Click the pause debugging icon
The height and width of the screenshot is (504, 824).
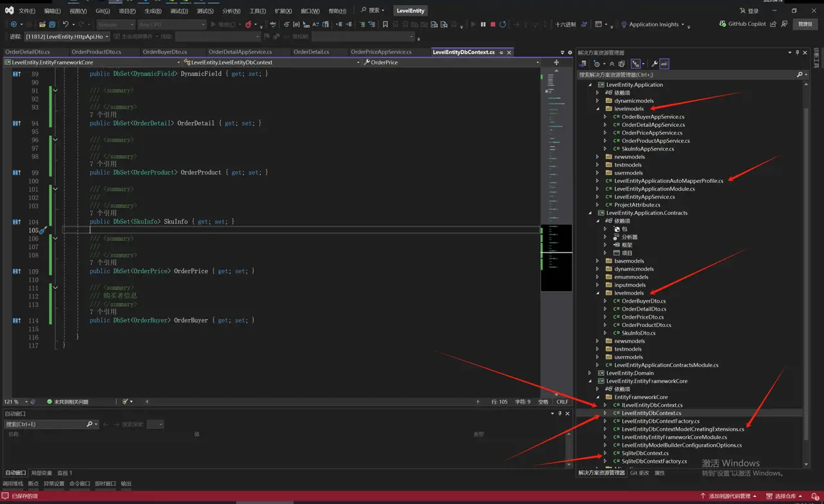[x=483, y=24]
